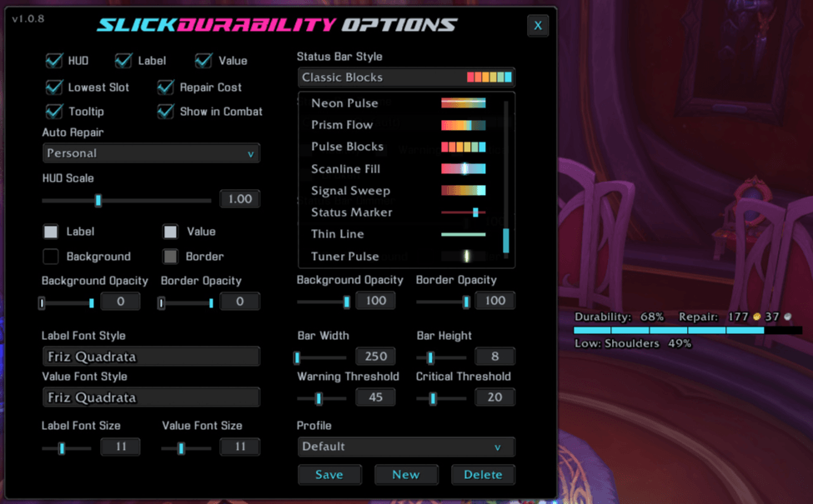Screen dimensions: 813x504
Task: Click the Critical Threshold field 20
Action: pos(495,397)
